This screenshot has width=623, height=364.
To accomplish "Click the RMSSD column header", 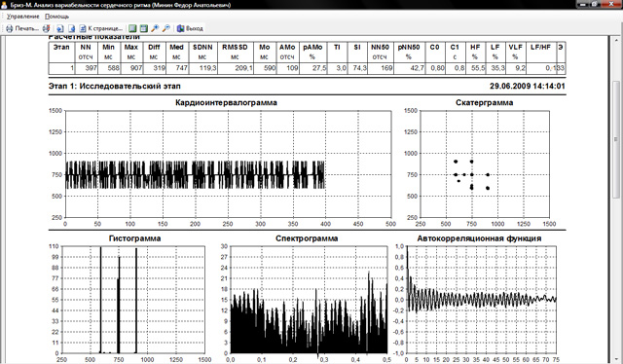I will coord(235,48).
